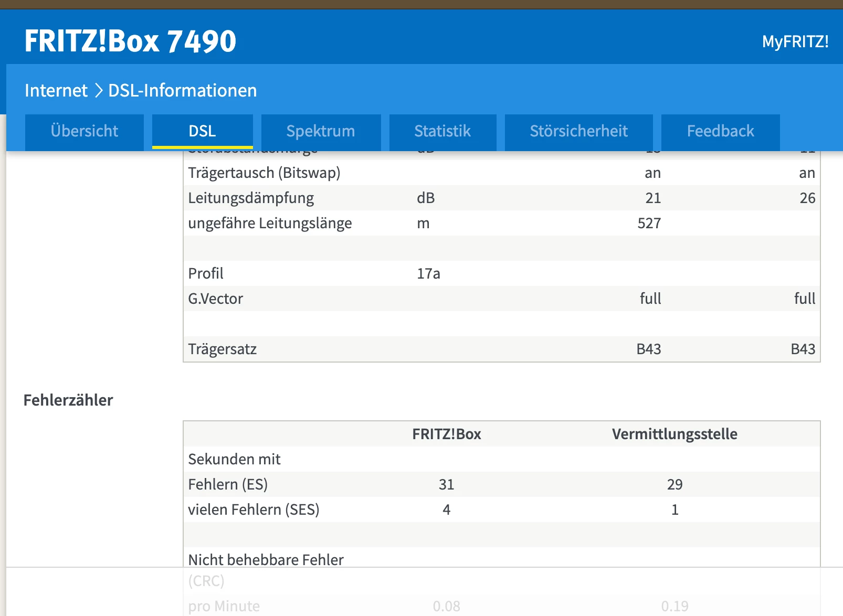Click the Leitungsdämpfung value 26
This screenshot has height=616, width=843.
pos(807,198)
